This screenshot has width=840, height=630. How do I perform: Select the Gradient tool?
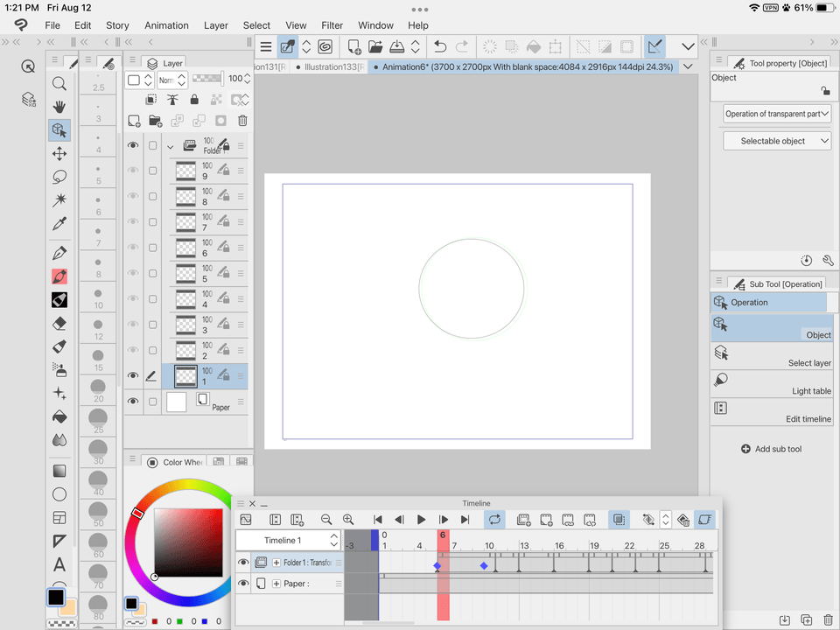(x=59, y=471)
